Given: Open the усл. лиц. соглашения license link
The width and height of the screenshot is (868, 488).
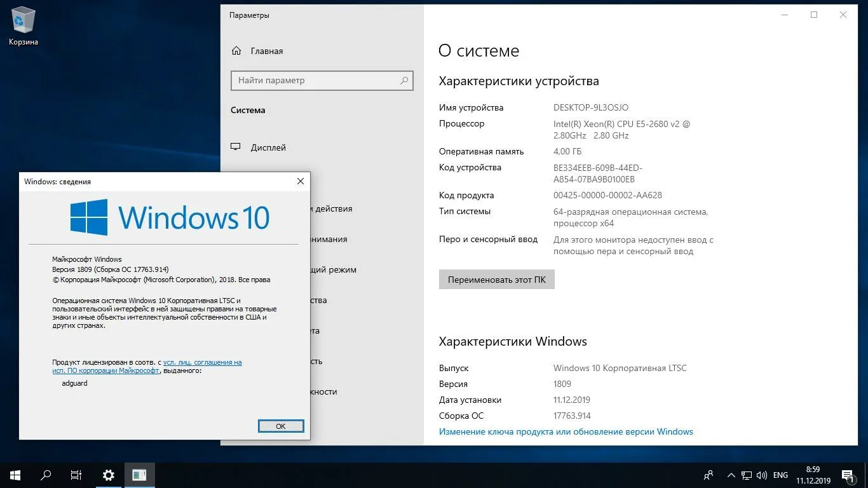Looking at the screenshot, I should tap(202, 362).
